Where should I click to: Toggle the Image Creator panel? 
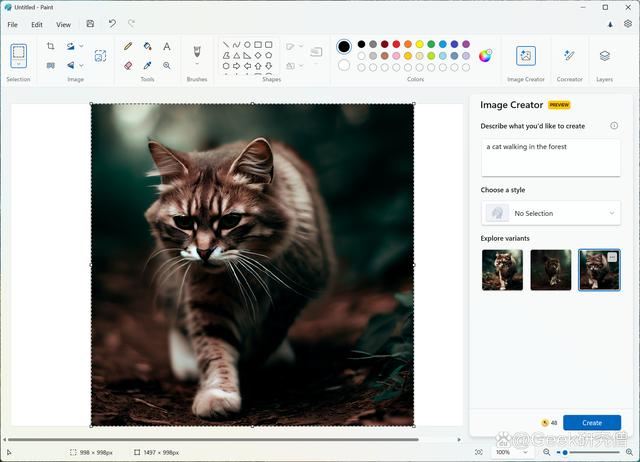pyautogui.click(x=526, y=56)
